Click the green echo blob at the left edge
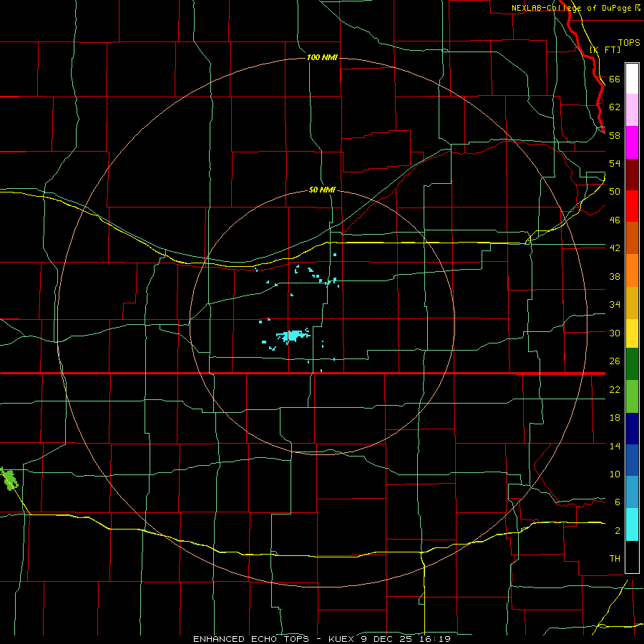The width and height of the screenshot is (644, 644). point(8,479)
